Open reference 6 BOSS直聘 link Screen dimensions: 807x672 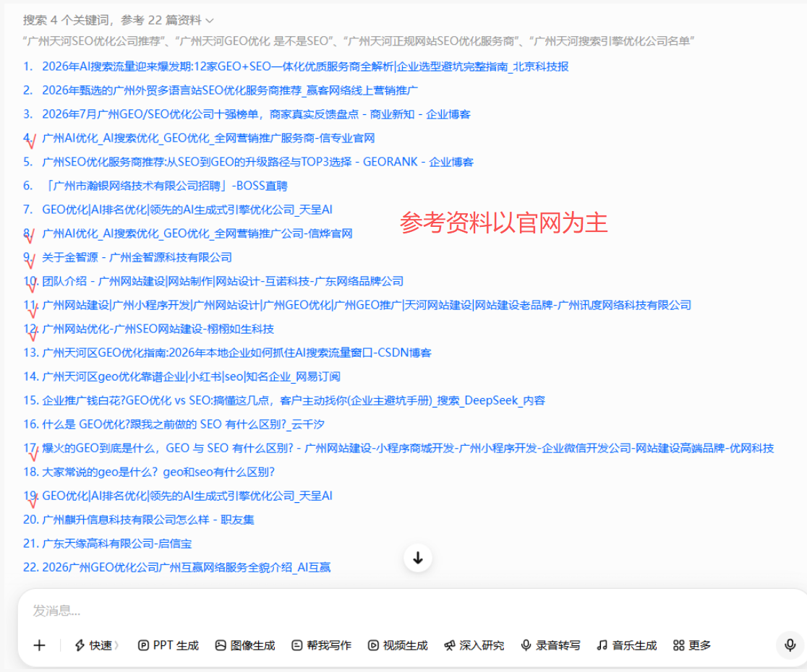pyautogui.click(x=165, y=186)
